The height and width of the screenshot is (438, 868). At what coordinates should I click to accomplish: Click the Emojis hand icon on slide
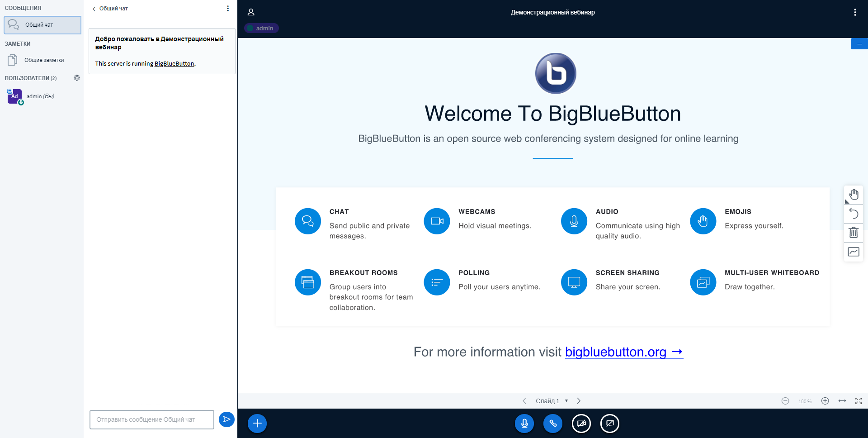pyautogui.click(x=703, y=221)
